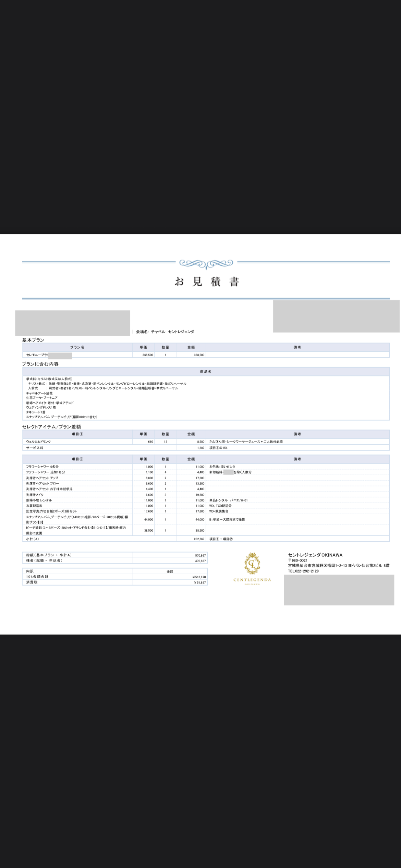This screenshot has width=401, height=868.
Task: Tap the 衣裳配送料 row label
Action: coord(34,506)
